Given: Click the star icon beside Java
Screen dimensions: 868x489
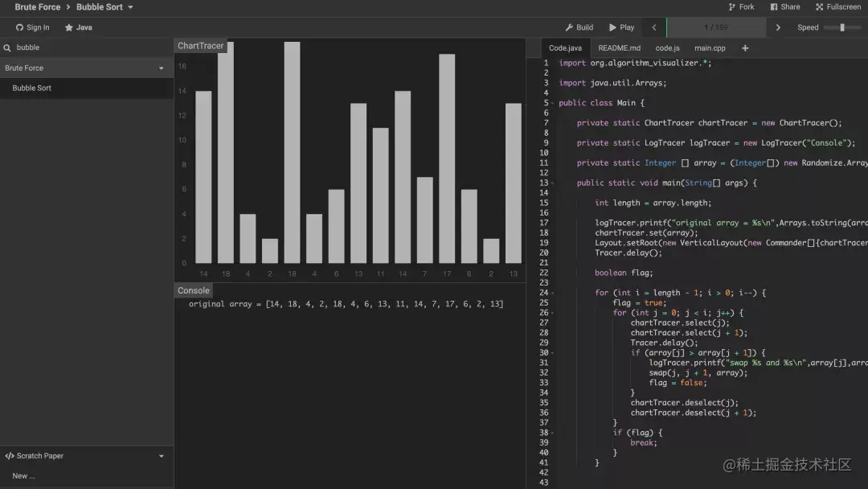Looking at the screenshot, I should point(68,27).
